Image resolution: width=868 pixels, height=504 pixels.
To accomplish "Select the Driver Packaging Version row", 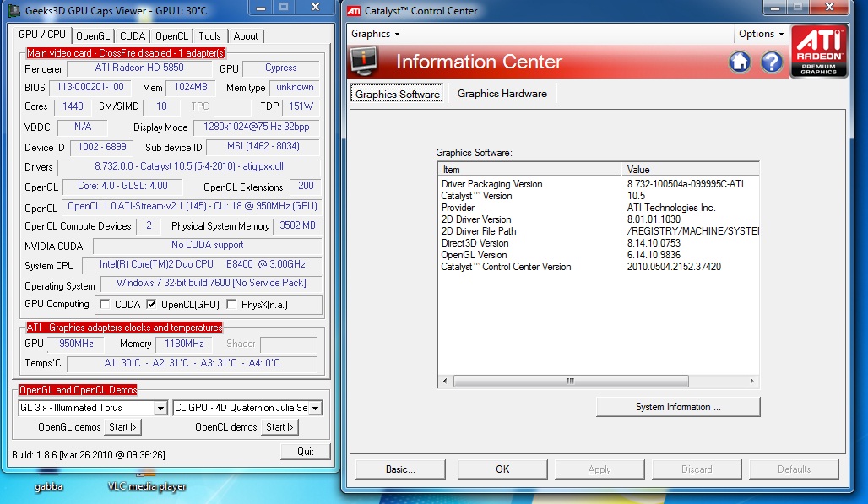I will tap(599, 184).
